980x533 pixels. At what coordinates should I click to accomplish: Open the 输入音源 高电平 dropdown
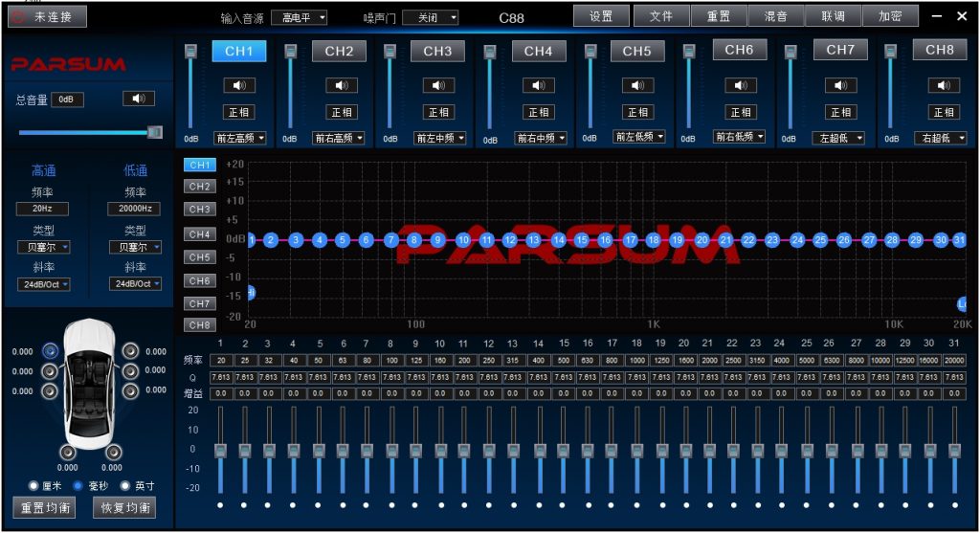click(x=300, y=17)
